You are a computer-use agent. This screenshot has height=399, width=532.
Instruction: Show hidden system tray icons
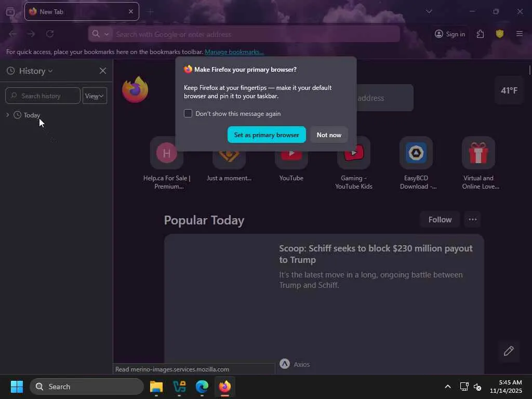coord(448,387)
